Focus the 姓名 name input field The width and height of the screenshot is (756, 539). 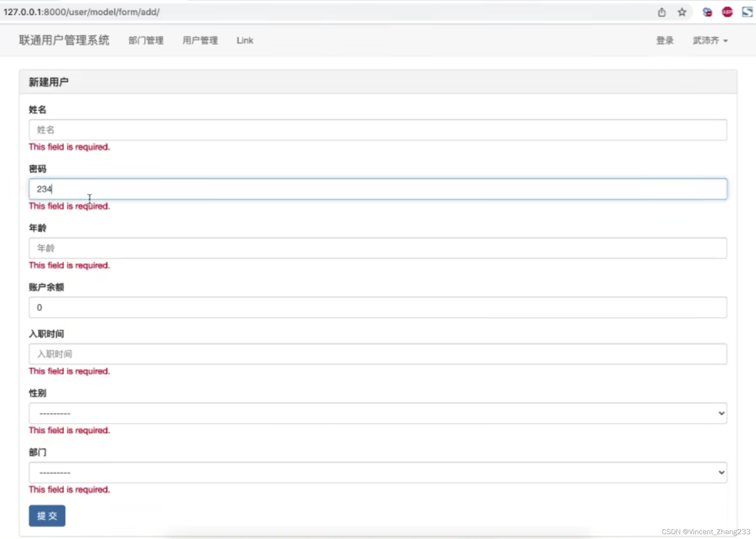[378, 130]
